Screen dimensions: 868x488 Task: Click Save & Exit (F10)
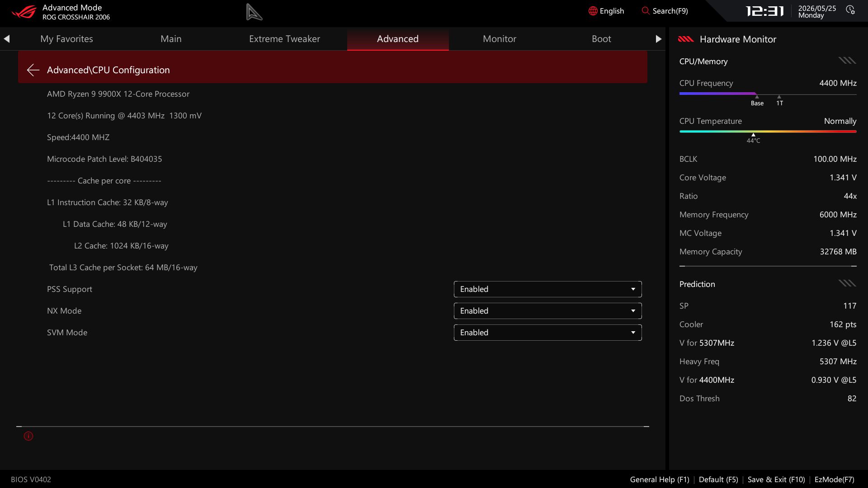(x=776, y=479)
